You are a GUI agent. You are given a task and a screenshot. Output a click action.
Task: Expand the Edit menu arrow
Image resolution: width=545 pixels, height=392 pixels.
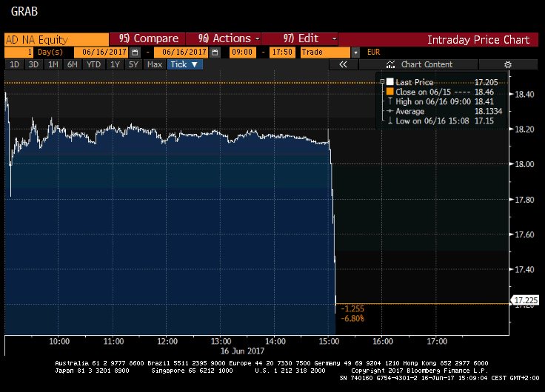click(334, 39)
